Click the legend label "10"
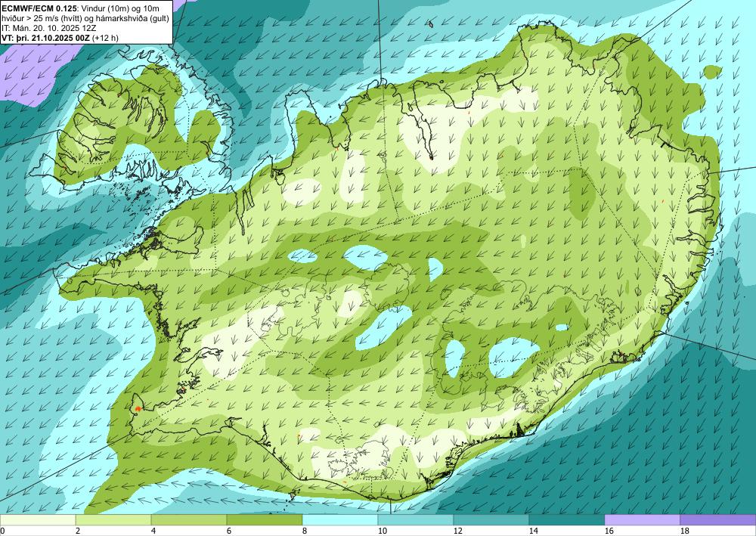 click(382, 531)
